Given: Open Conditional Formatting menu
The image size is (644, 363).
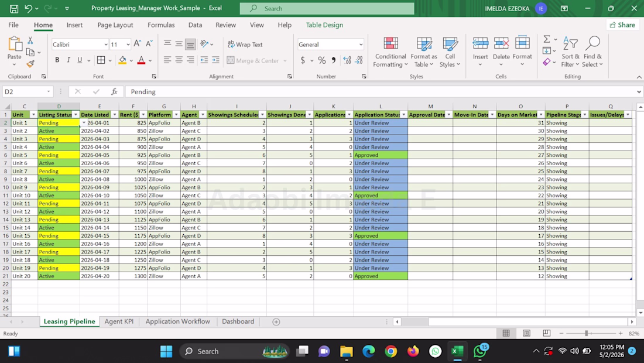Looking at the screenshot, I should [x=390, y=52].
